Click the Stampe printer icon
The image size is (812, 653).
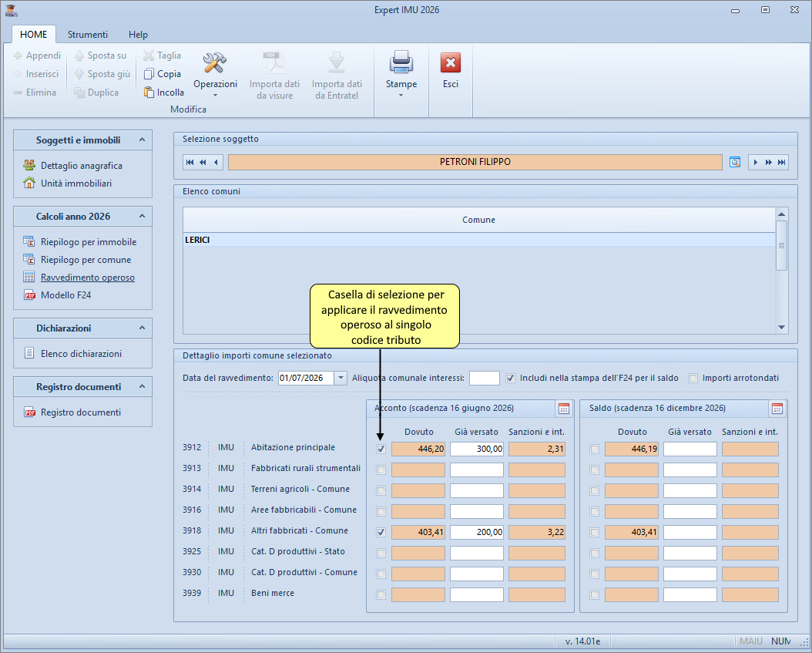click(401, 62)
